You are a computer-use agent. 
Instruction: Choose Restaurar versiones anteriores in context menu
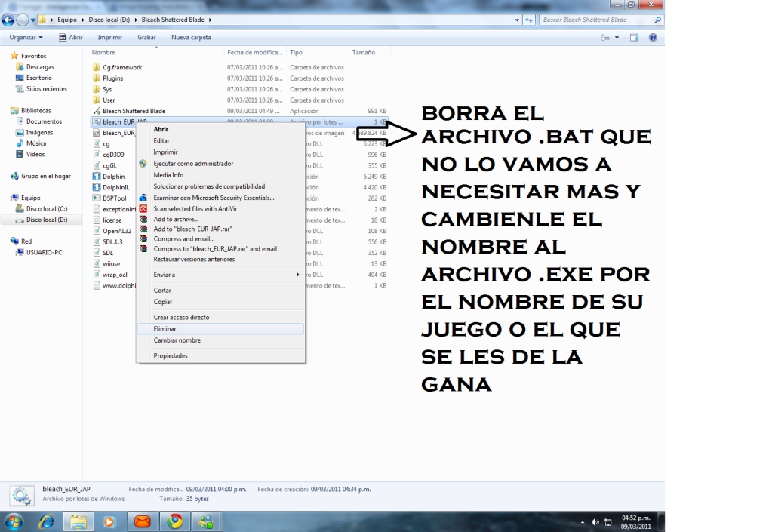[220, 260]
